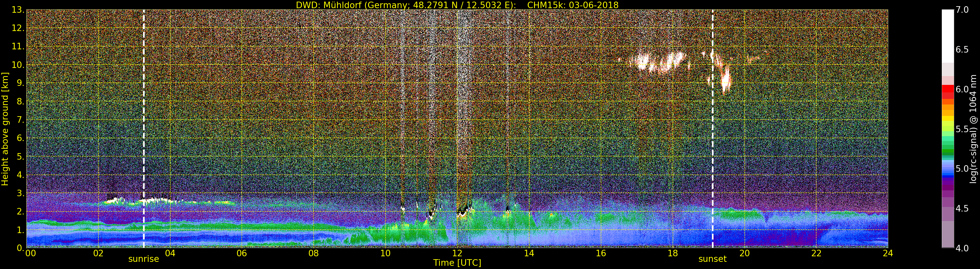980x269 pixels.
Task: Click the "4.0" colorbar tick value
Action: pos(962,248)
